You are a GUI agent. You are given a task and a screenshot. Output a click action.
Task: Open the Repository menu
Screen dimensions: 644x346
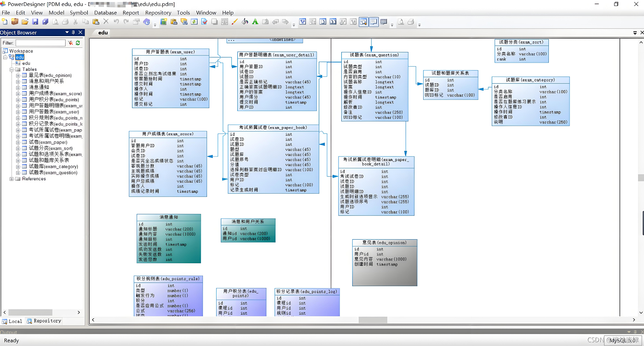158,13
